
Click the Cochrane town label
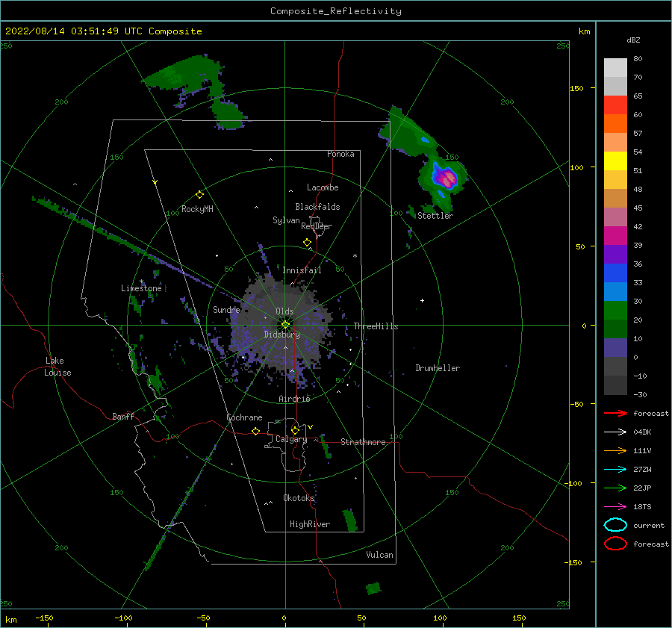(x=244, y=417)
